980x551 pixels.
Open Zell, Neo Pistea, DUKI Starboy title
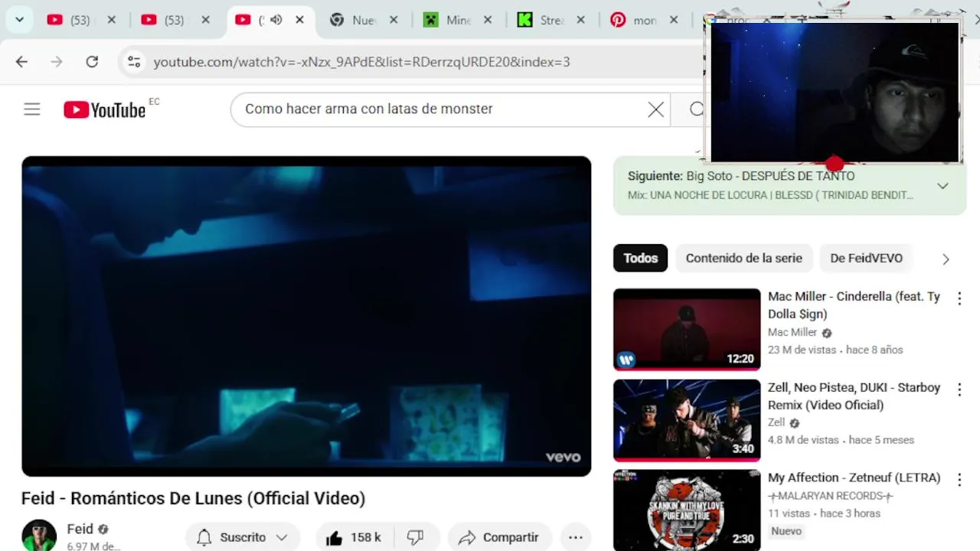click(x=854, y=396)
